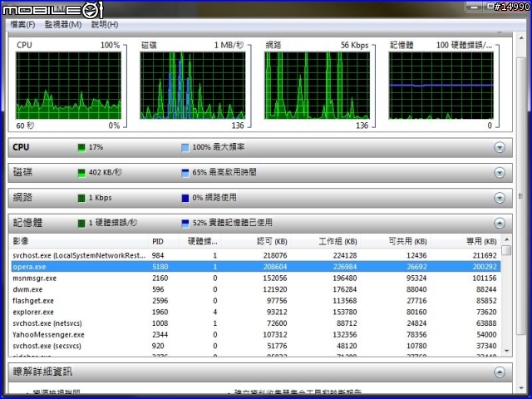Select the svchost.exe (netsvcs) row
This screenshot has height=399, width=532.
[255, 323]
